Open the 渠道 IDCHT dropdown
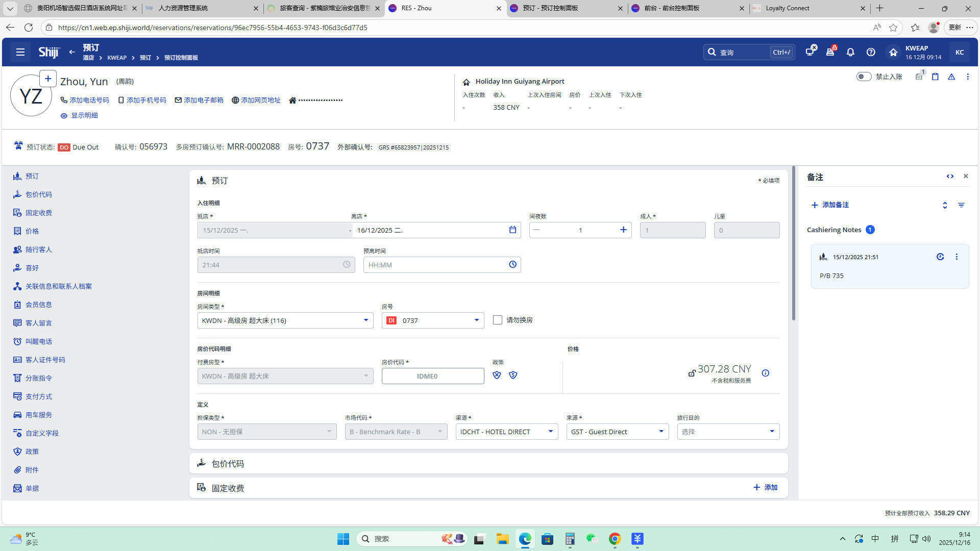Screen dimensions: 980x551 click(550, 432)
